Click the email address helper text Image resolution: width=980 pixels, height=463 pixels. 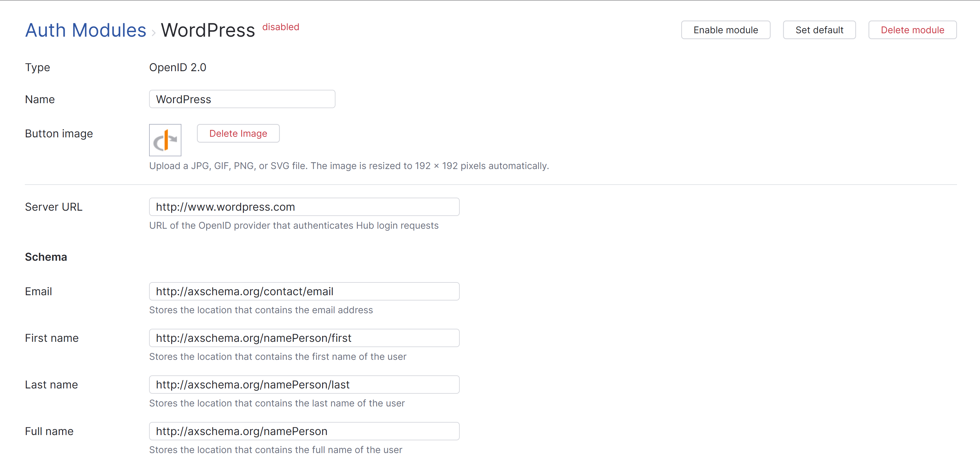[261, 310]
